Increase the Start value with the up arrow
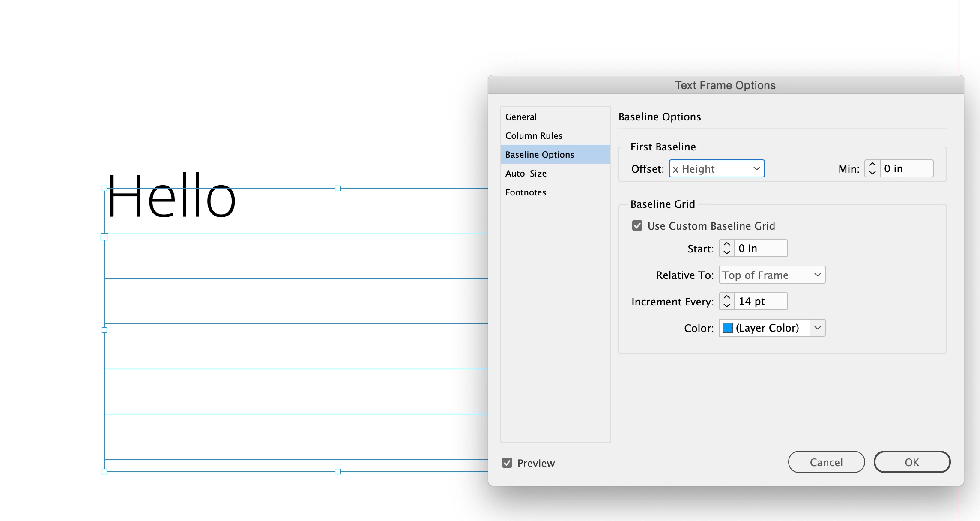980x521 pixels. pyautogui.click(x=726, y=244)
